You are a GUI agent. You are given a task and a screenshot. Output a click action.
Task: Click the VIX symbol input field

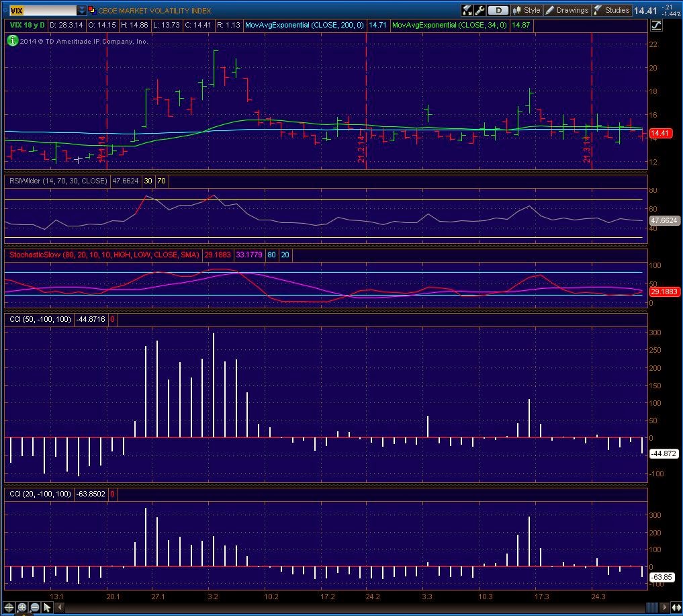pyautogui.click(x=43, y=10)
